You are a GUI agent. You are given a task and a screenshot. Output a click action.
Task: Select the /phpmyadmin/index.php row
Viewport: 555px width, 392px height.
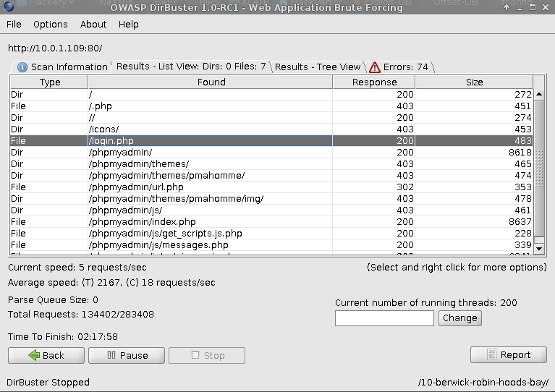[210, 222]
